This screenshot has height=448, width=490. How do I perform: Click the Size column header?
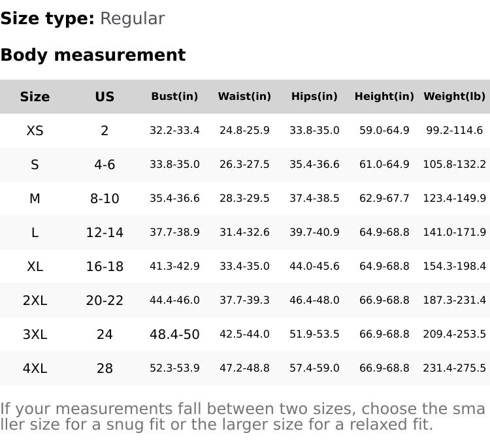click(35, 97)
